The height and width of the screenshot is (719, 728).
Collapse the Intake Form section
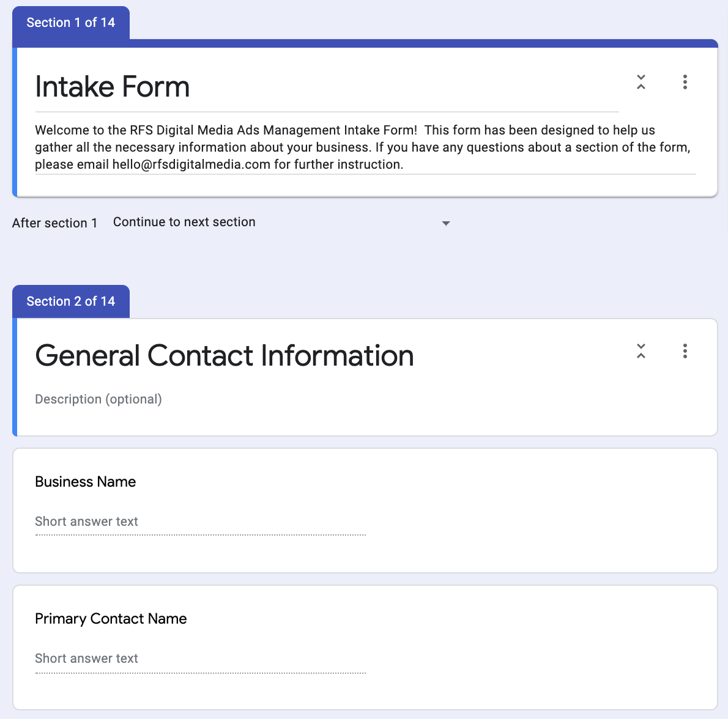[x=641, y=82]
